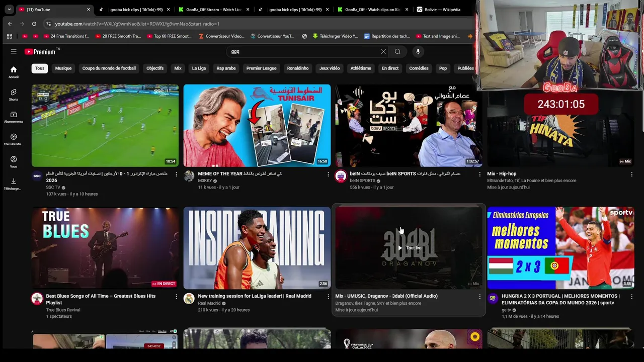
Task: Switch to Bolivie Wikipédia browser tab
Action: coord(443,10)
